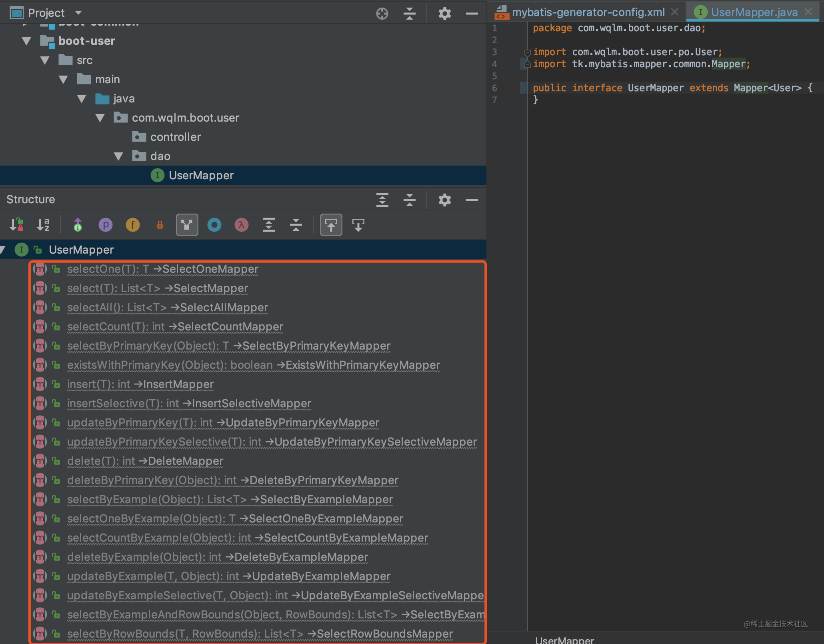This screenshot has width=824, height=644.
Task: Toggle Show non-public lock filter
Action: click(x=160, y=225)
